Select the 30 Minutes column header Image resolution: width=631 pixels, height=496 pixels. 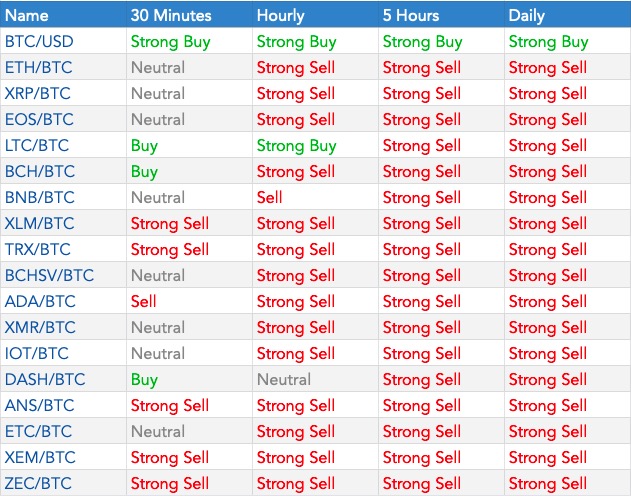click(172, 15)
